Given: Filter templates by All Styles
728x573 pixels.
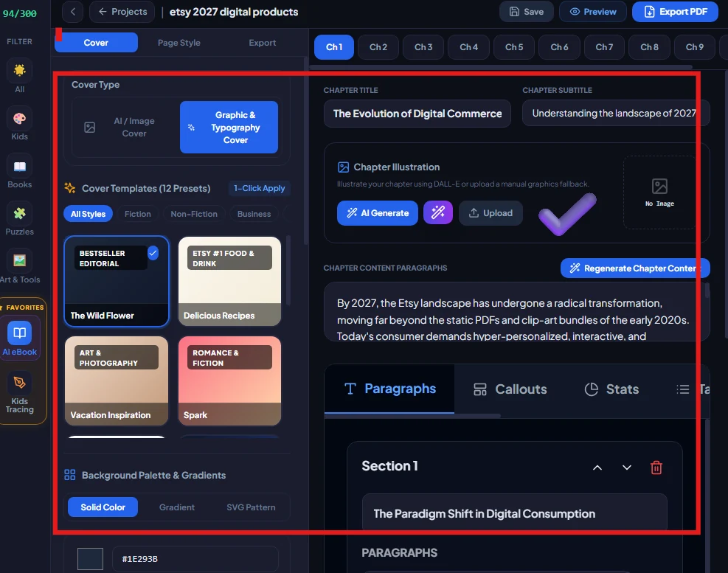Looking at the screenshot, I should click(89, 214).
